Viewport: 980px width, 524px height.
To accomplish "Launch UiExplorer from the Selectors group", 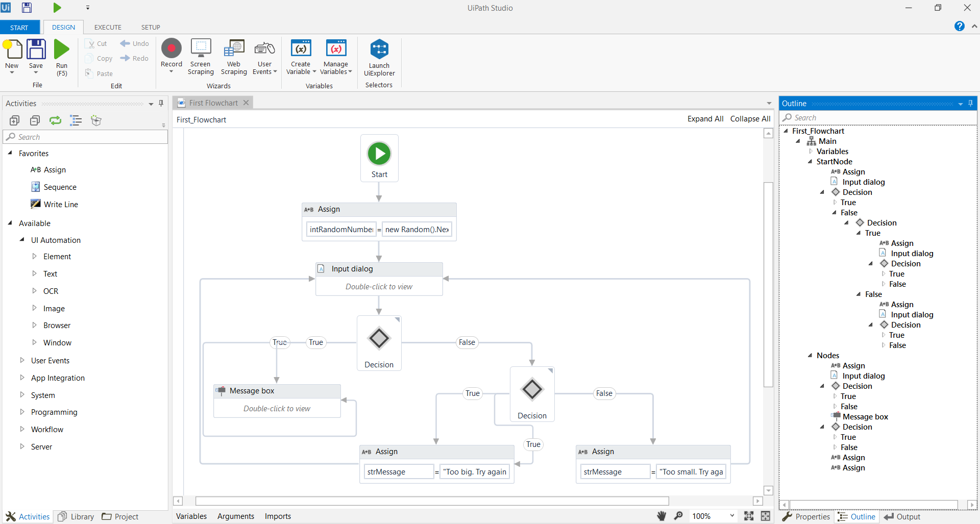I will point(379,56).
